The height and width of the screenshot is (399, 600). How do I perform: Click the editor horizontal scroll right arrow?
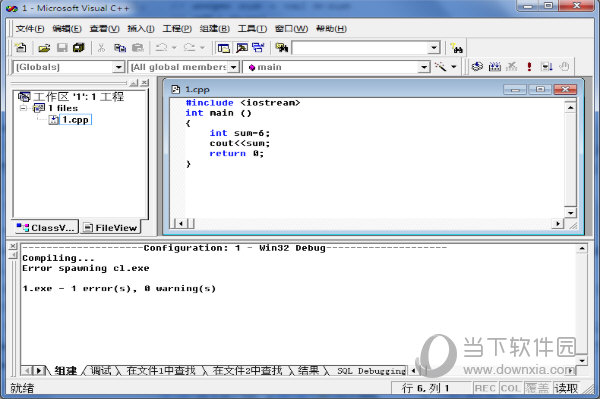tap(558, 223)
